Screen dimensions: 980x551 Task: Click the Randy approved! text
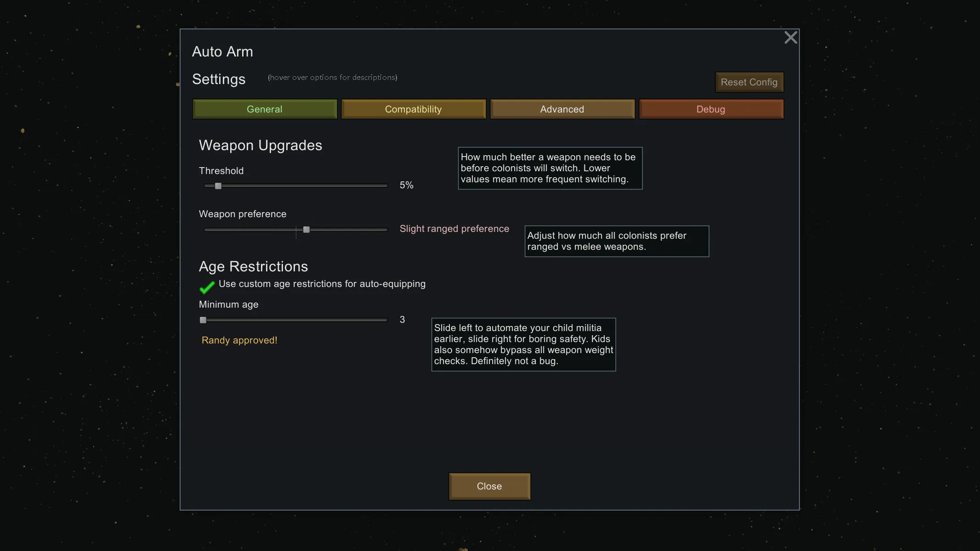click(239, 340)
